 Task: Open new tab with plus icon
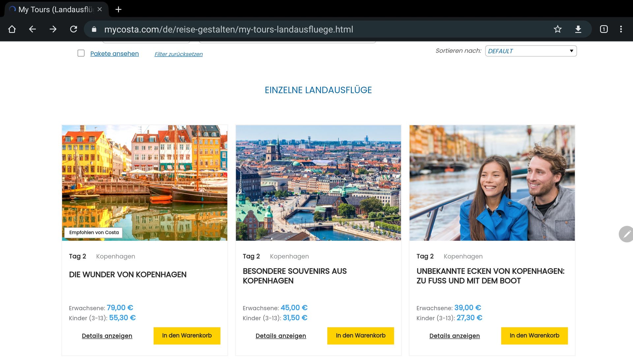click(x=118, y=10)
